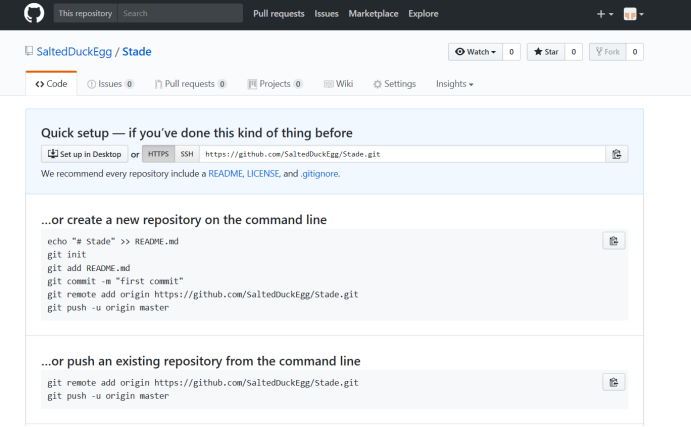Follow the README link

point(225,174)
